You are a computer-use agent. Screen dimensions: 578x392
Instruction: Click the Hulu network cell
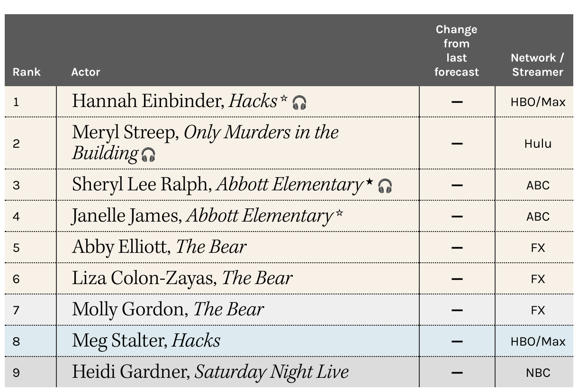(538, 143)
